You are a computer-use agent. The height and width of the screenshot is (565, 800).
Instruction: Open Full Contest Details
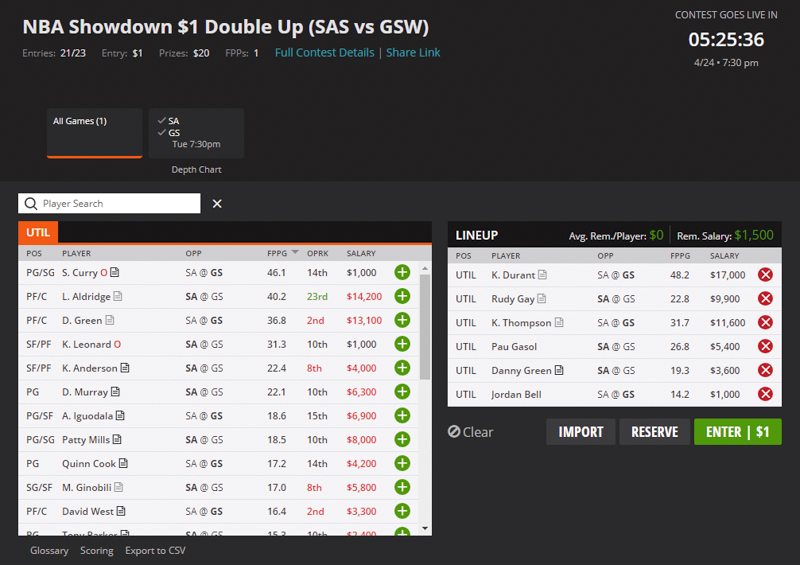click(x=324, y=53)
